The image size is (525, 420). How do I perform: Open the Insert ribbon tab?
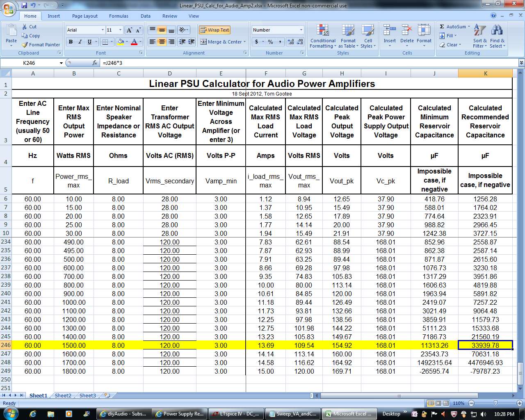click(54, 16)
